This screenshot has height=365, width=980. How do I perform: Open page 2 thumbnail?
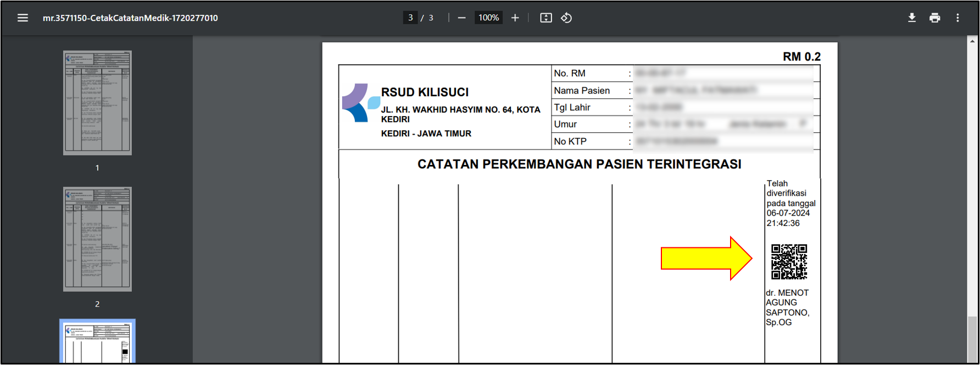click(x=97, y=239)
